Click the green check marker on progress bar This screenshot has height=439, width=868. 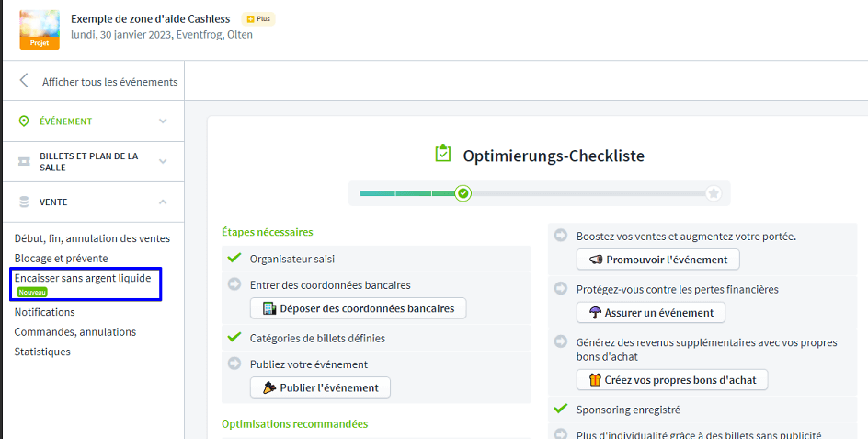click(x=463, y=193)
